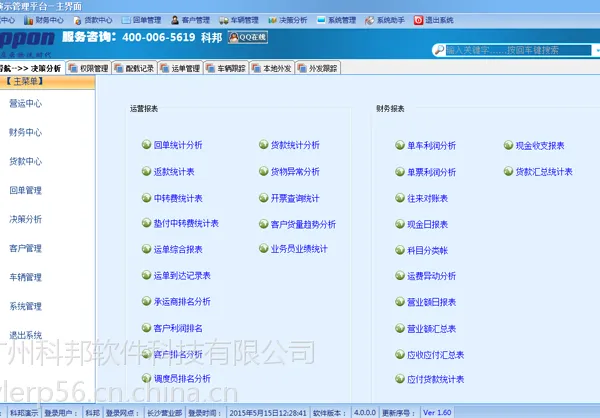Open 货款中心 in the top menu bar
This screenshot has height=418, width=600.
point(93,20)
